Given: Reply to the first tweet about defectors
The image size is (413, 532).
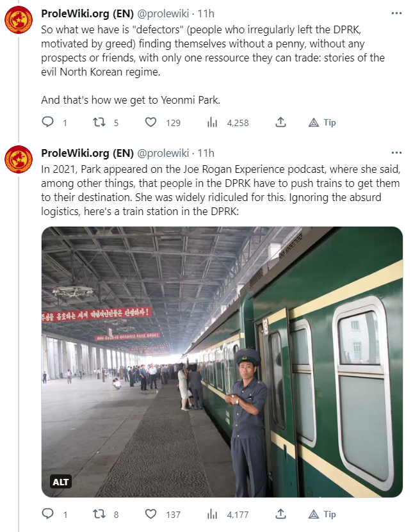Looking at the screenshot, I should 48,122.
